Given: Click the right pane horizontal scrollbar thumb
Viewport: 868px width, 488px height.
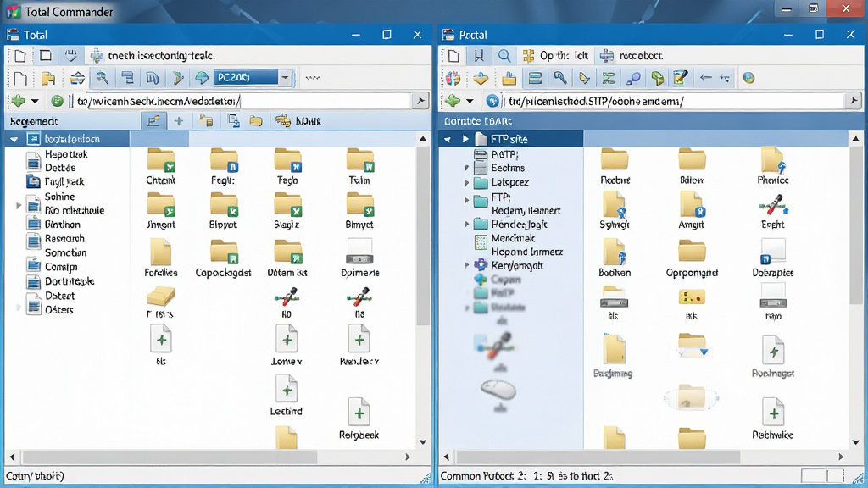Looking at the screenshot, I should [598, 457].
